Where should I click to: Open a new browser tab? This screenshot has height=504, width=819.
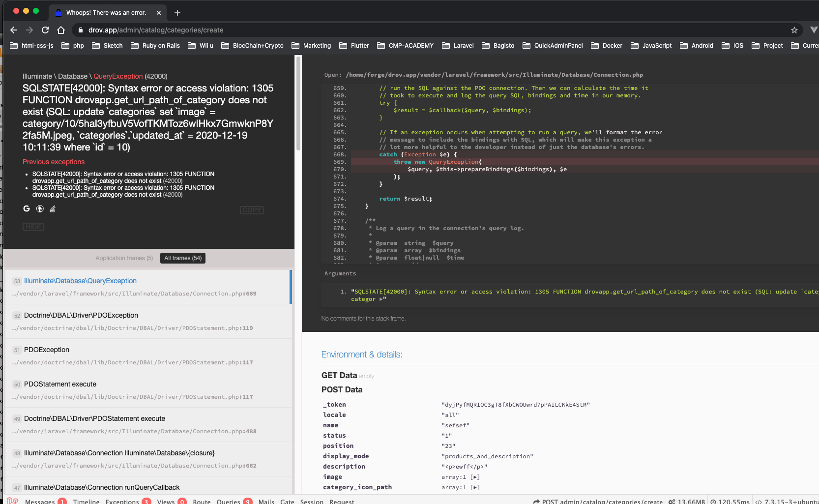(177, 13)
